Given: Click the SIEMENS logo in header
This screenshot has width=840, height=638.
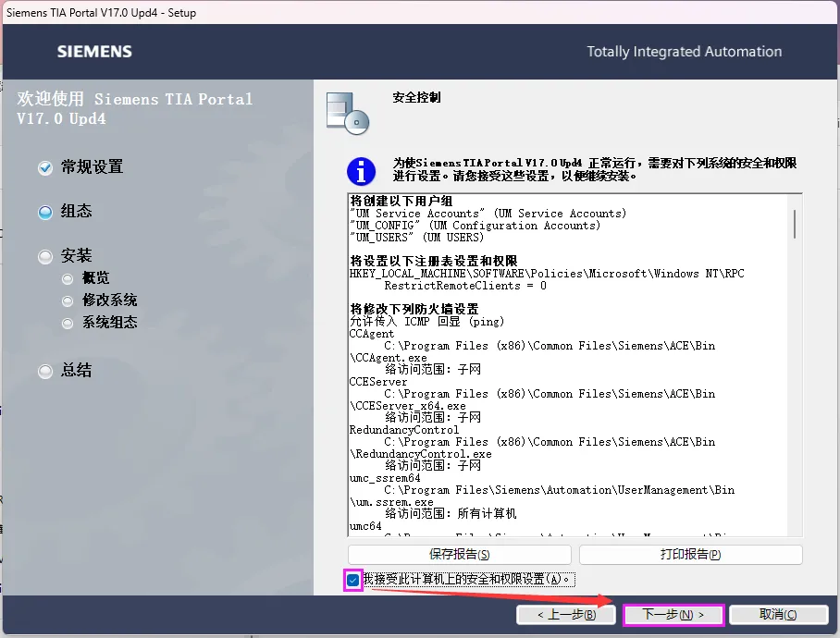Looking at the screenshot, I should pos(94,52).
